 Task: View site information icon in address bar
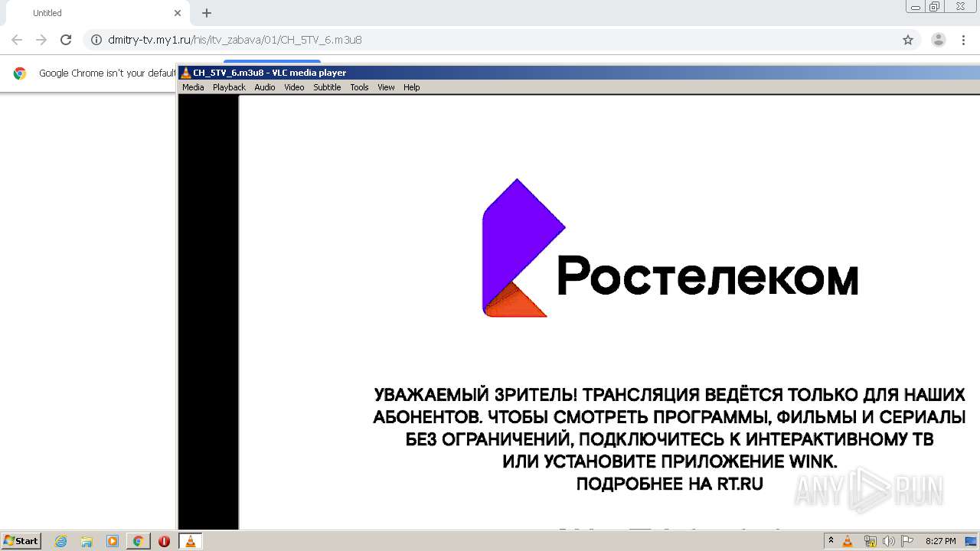pyautogui.click(x=96, y=40)
